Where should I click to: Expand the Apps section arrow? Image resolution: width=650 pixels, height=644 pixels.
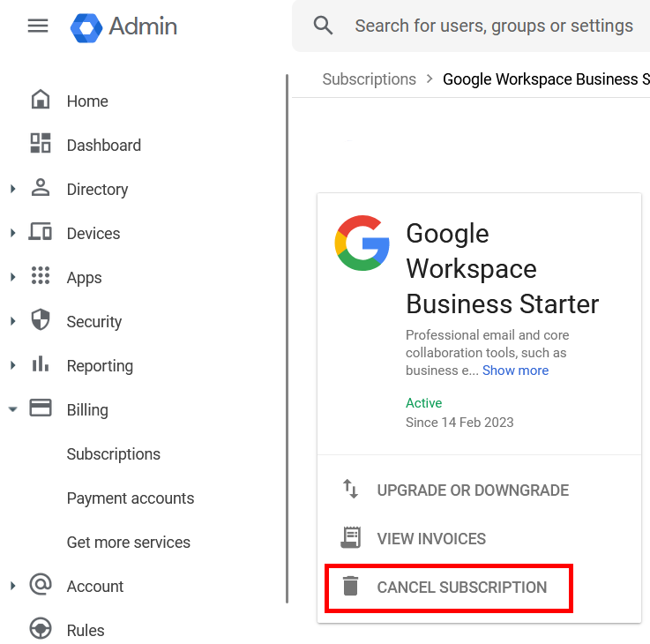pyautogui.click(x=13, y=277)
